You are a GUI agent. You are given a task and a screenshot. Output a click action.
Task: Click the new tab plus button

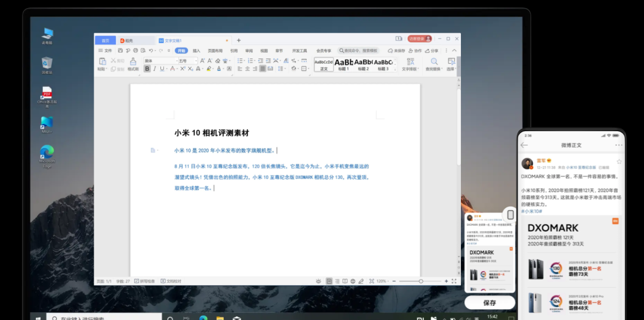click(239, 40)
